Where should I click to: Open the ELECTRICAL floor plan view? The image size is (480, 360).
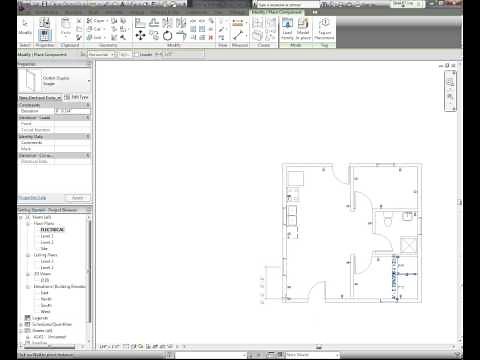pyautogui.click(x=52, y=230)
